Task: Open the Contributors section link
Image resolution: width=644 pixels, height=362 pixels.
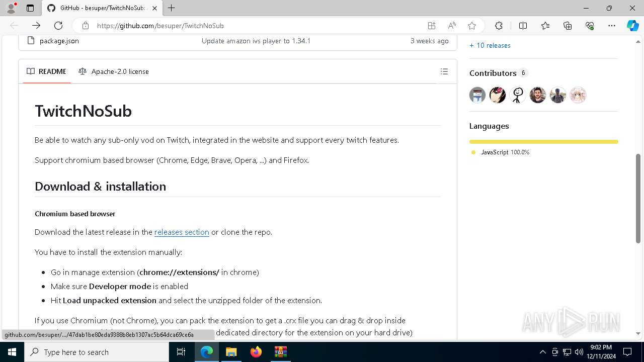Action: [x=493, y=73]
